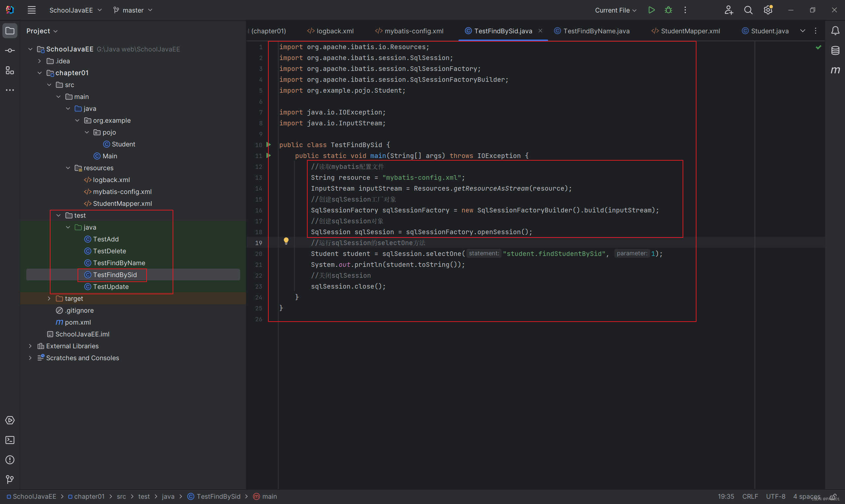Expand the .idea folder

click(x=40, y=61)
